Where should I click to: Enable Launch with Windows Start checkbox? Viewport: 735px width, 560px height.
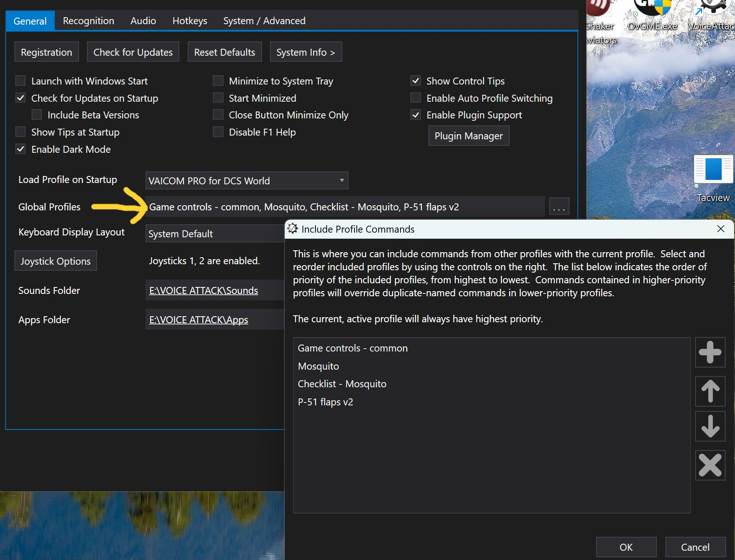click(x=20, y=81)
